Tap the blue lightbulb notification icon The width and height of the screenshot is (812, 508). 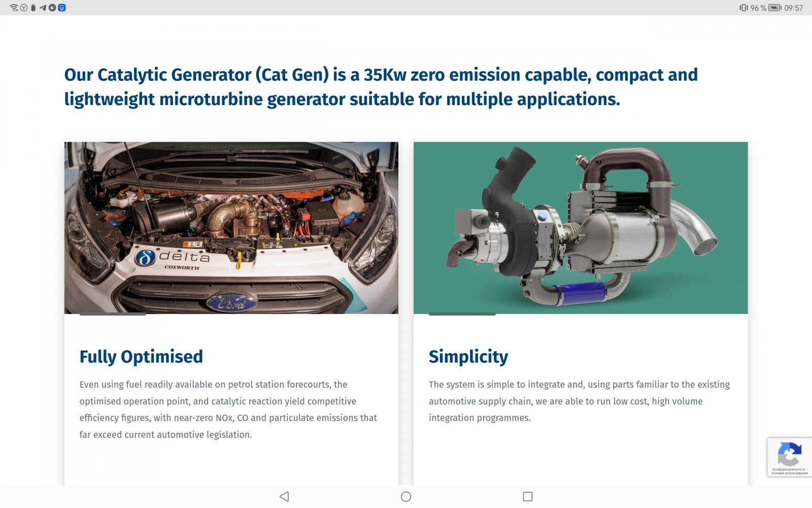pos(62,8)
